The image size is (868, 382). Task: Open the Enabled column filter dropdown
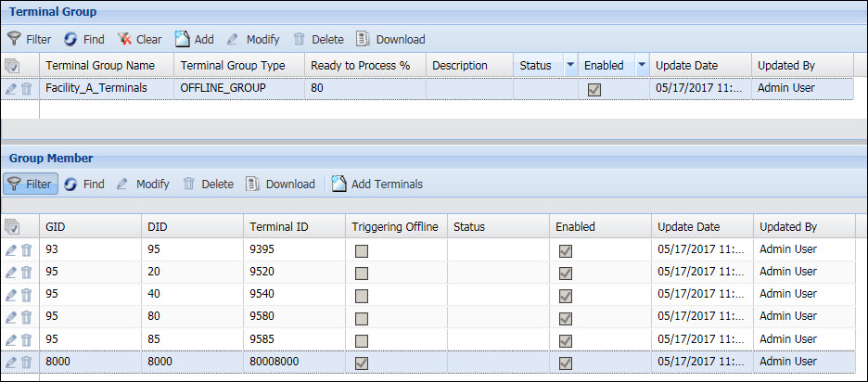pos(642,66)
